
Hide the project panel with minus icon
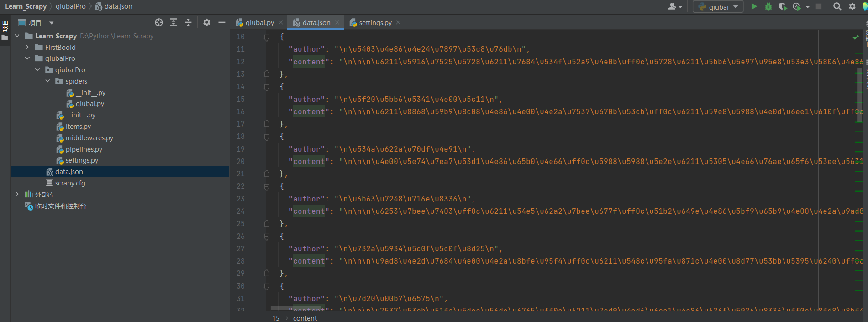click(222, 22)
